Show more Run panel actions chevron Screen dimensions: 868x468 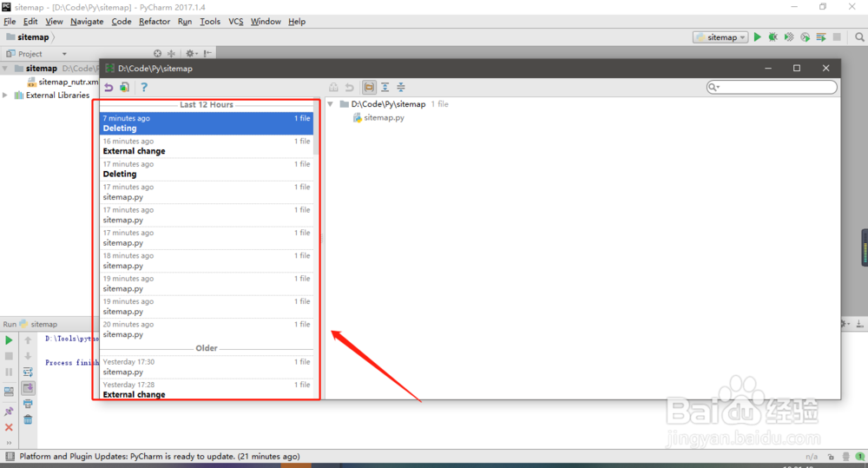point(9,443)
